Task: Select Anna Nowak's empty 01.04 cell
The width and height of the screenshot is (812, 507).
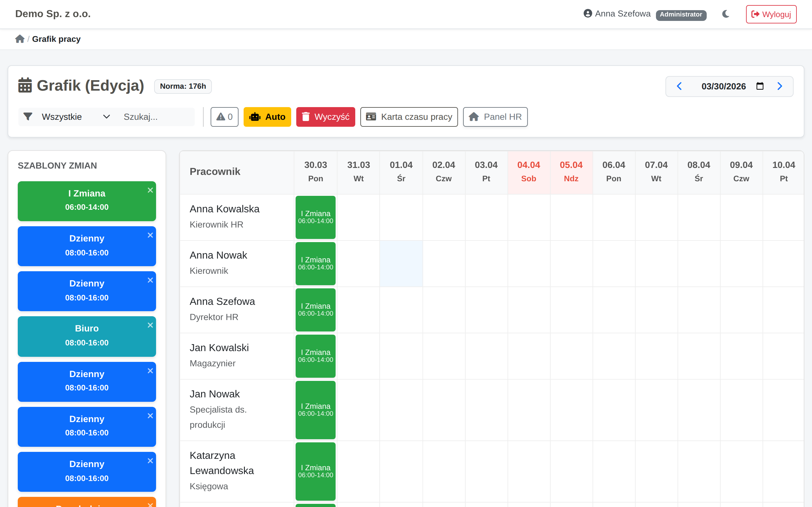Action: pyautogui.click(x=401, y=264)
